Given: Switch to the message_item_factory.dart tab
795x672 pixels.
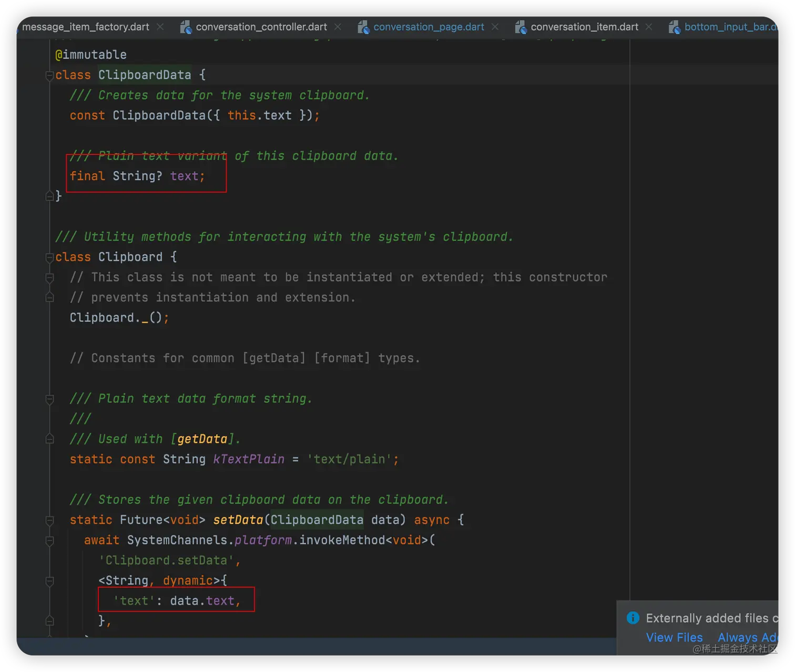Looking at the screenshot, I should pyautogui.click(x=85, y=27).
